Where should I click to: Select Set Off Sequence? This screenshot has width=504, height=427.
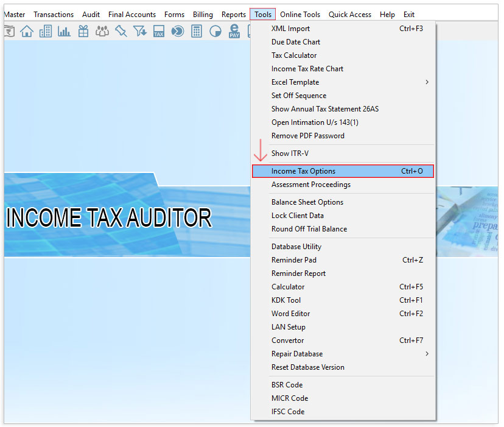[x=343, y=96]
